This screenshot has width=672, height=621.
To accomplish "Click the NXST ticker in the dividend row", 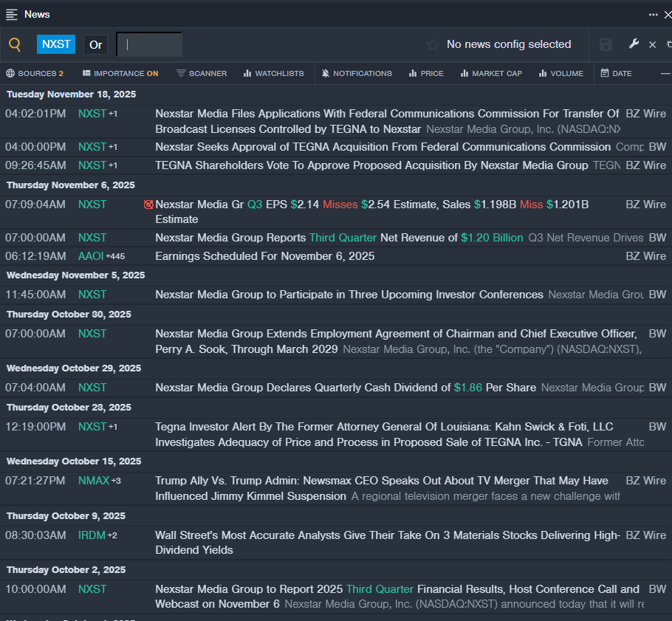I will pyautogui.click(x=92, y=388).
